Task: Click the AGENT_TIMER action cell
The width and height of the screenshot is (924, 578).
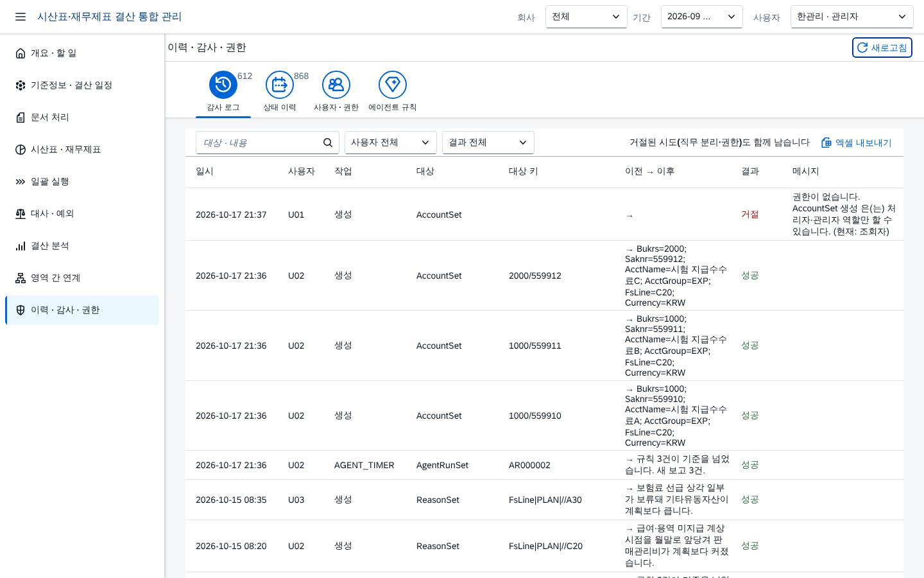Action: pos(364,465)
